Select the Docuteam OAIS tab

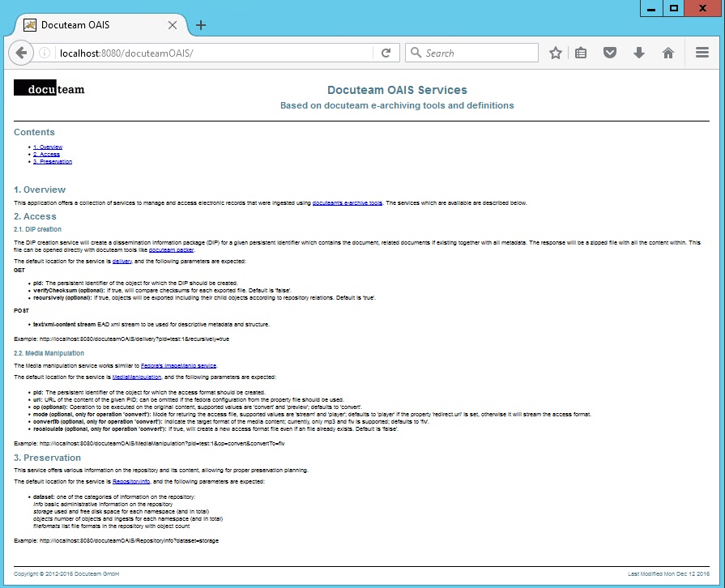click(x=100, y=25)
